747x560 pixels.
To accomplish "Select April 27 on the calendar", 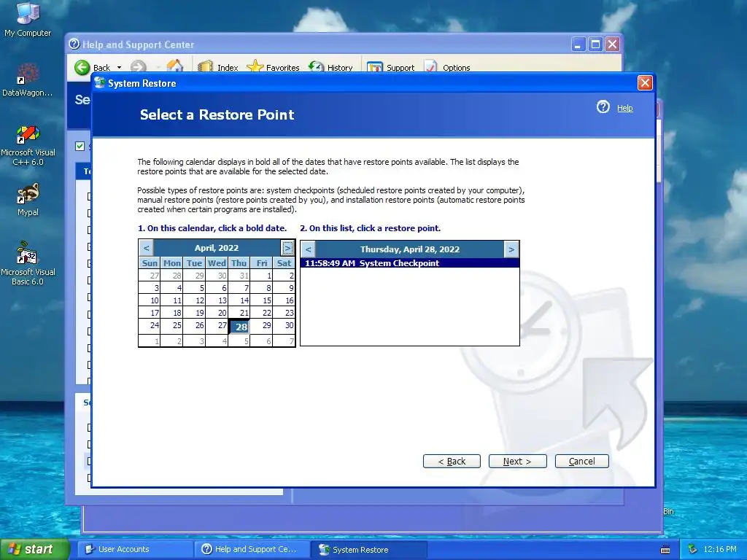I will pyautogui.click(x=217, y=325).
